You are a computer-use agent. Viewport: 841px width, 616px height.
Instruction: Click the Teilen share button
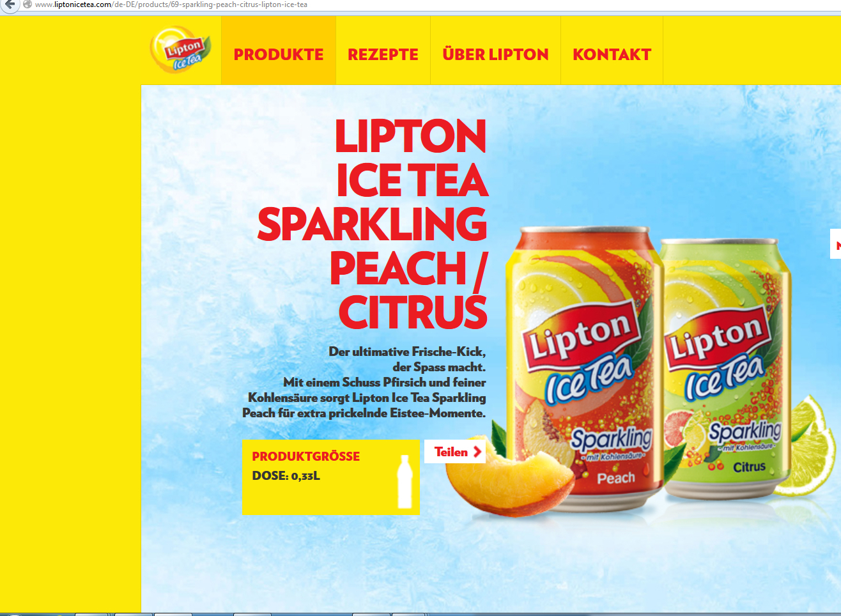[x=455, y=452]
